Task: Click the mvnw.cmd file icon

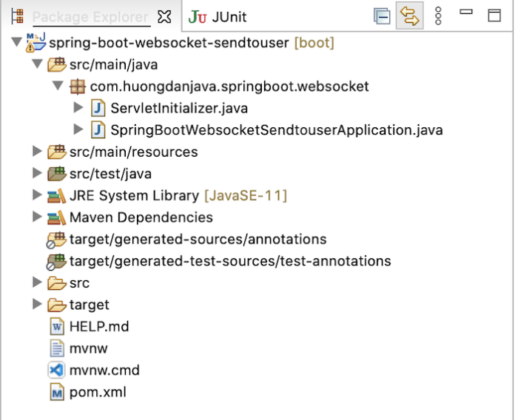Action: [x=57, y=370]
